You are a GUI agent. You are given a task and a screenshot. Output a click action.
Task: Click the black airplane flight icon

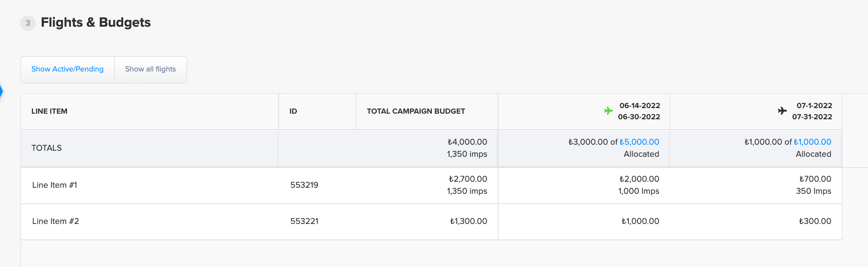782,111
